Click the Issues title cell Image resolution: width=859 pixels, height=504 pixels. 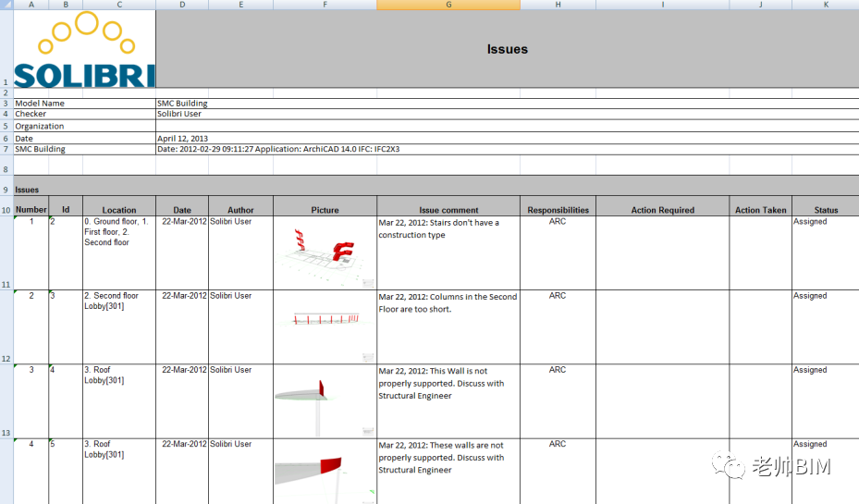(508, 49)
